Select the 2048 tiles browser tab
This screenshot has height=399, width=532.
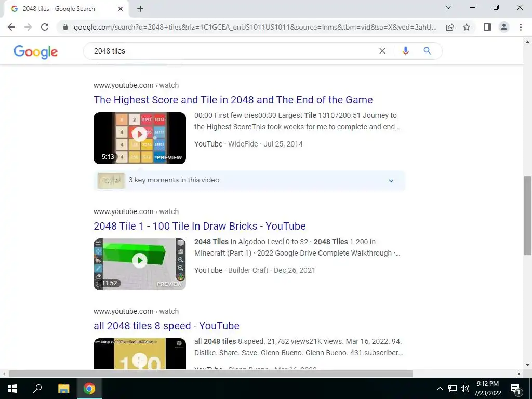click(66, 9)
